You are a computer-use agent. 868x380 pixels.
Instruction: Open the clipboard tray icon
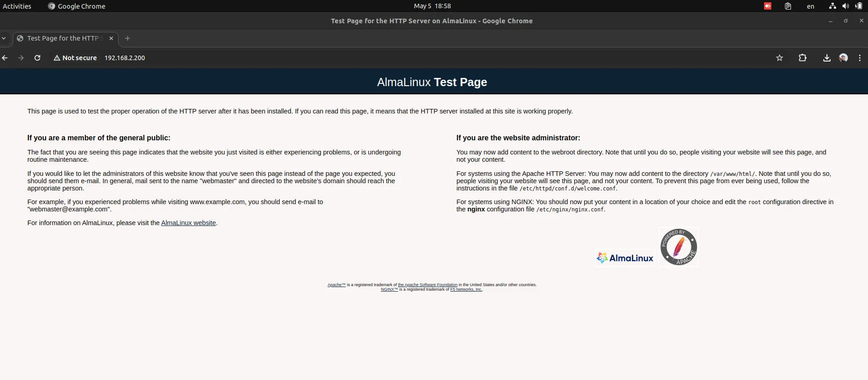pyautogui.click(x=788, y=6)
